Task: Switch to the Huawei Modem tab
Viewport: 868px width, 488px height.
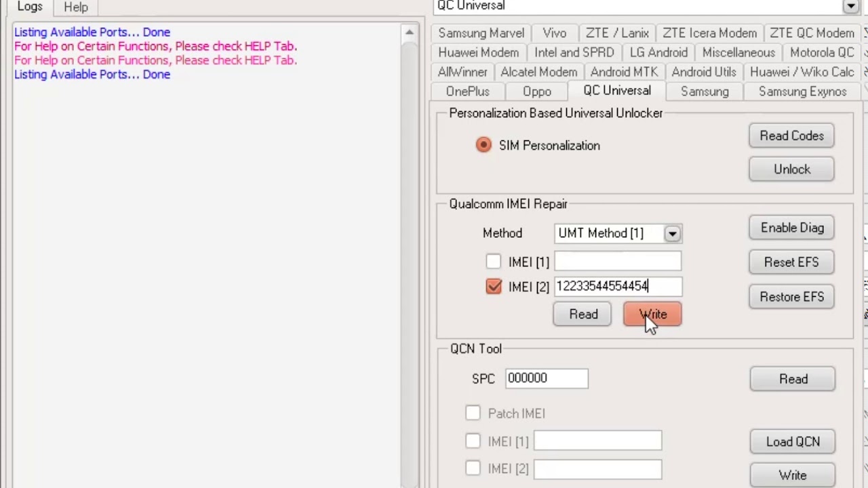Action: click(x=478, y=53)
